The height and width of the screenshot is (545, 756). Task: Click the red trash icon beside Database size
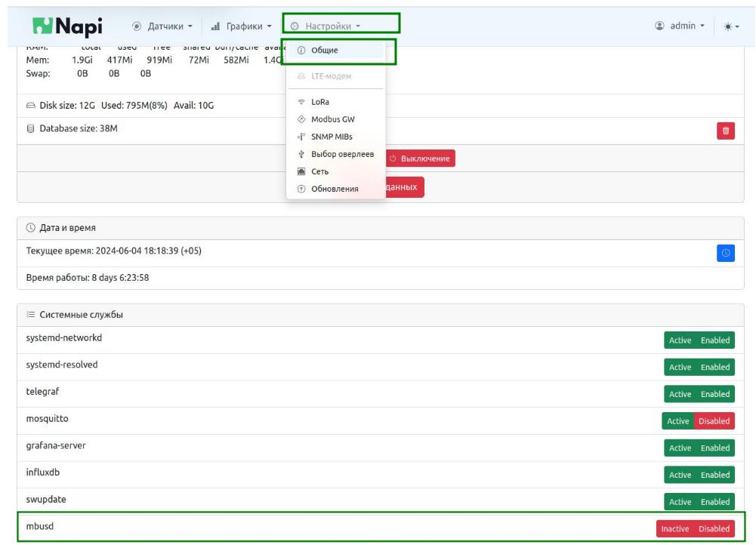point(725,131)
